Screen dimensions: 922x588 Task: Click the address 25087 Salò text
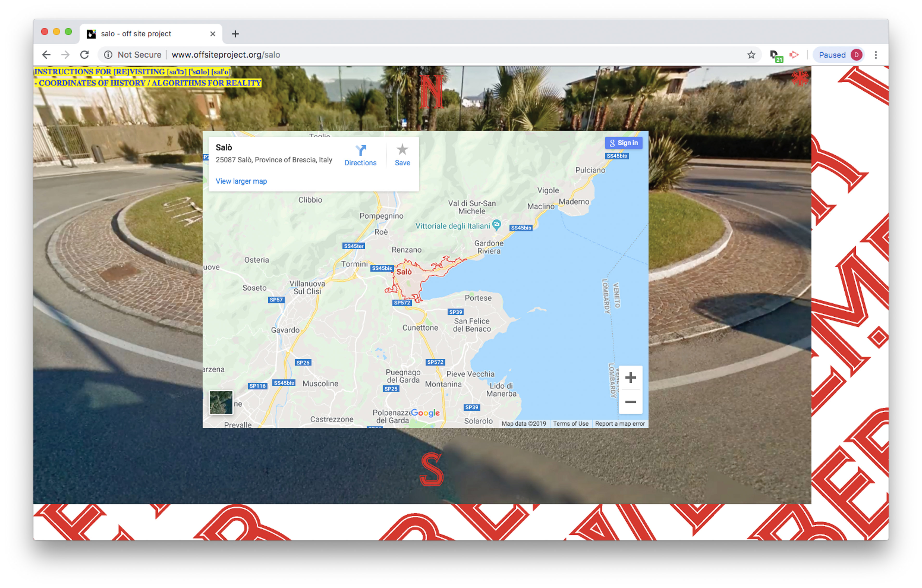274,160
